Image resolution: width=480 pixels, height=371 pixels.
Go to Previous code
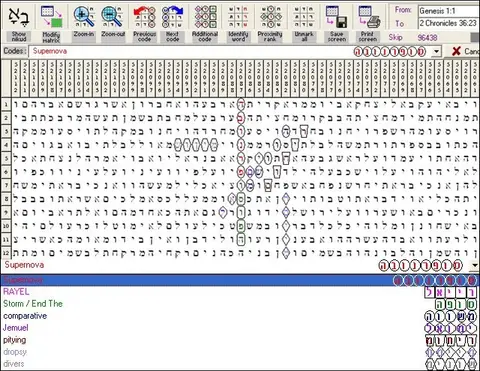tap(144, 17)
